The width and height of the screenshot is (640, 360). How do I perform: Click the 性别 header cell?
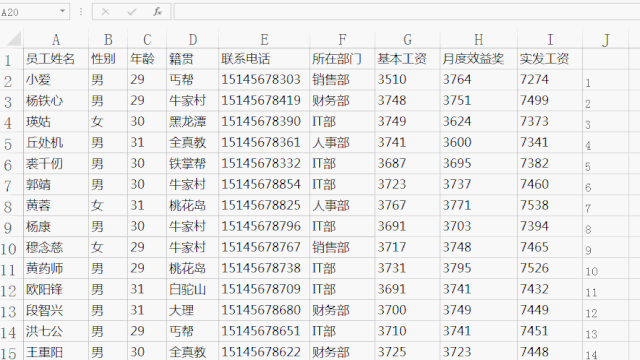pos(108,59)
